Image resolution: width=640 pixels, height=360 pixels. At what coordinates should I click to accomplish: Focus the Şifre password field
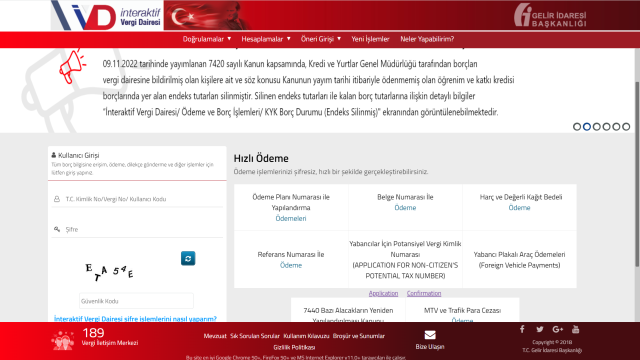coord(137,229)
